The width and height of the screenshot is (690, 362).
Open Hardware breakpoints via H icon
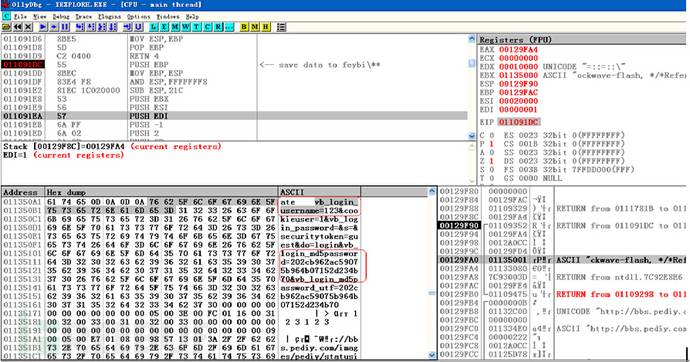[x=266, y=27]
